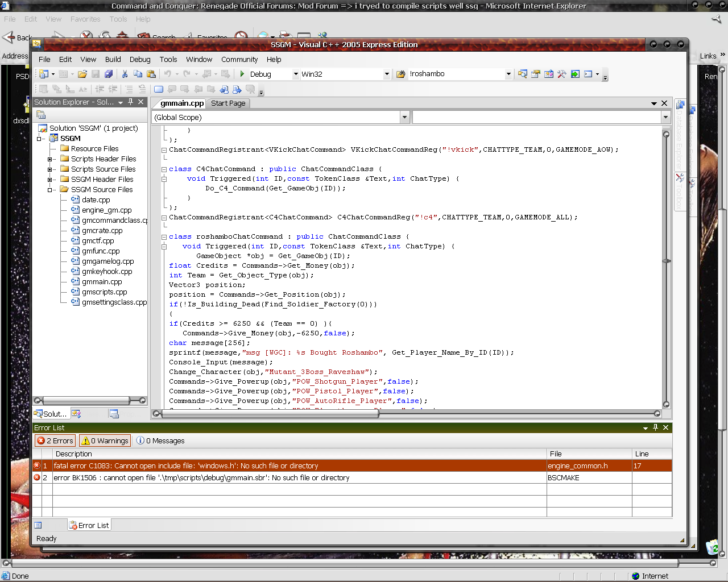Screen dimensions: 728x582
Task: Click the Cut scissors icon
Action: [x=125, y=74]
